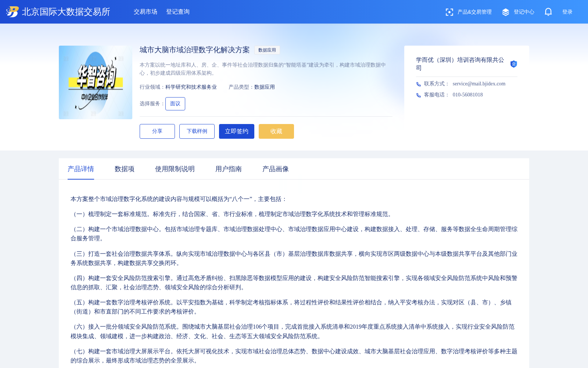Open 登记查询 in top navigation
The image size is (588, 368).
point(178,12)
